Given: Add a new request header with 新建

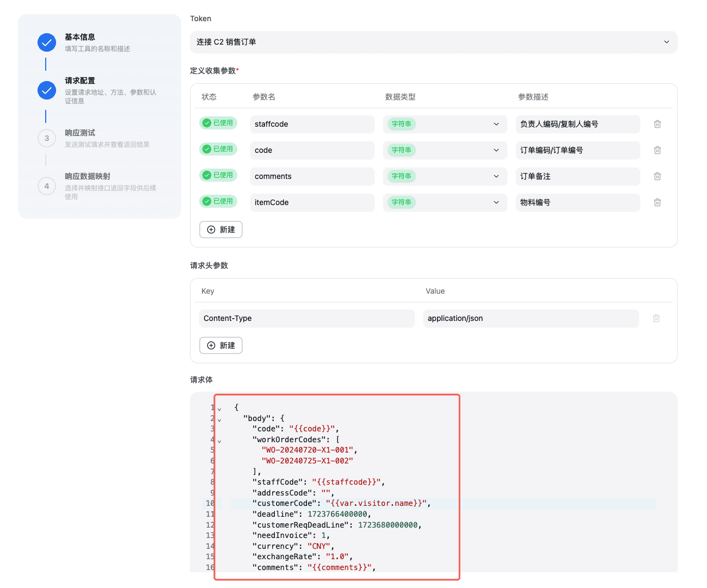Looking at the screenshot, I should (x=221, y=345).
